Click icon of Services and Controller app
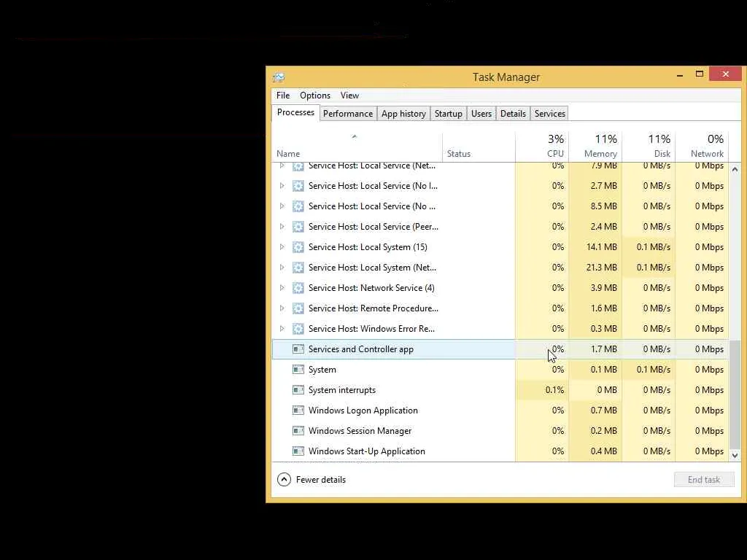Viewport: 747px width, 560px height. coord(298,349)
